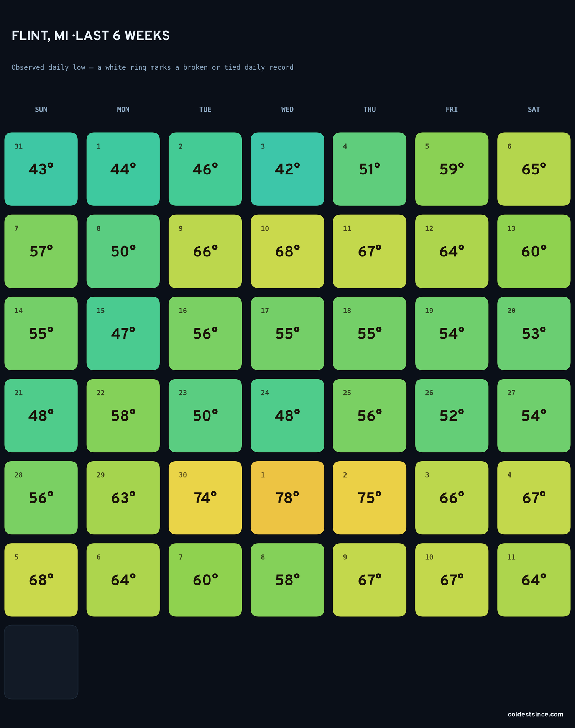Screen dimensions: 575x728
Task: Click the day 2 tile showing 75°
Action: click(370, 498)
